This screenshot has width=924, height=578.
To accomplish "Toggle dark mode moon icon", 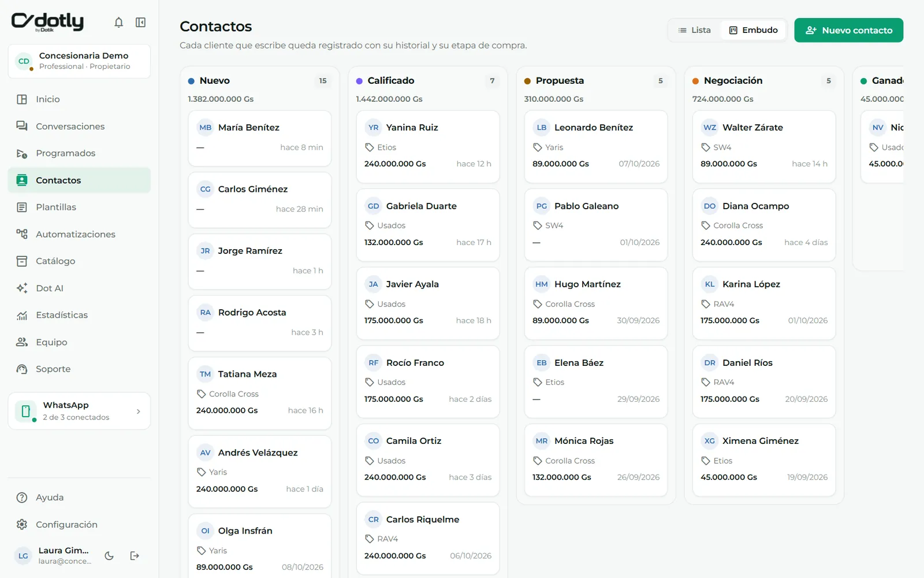I will click(109, 556).
